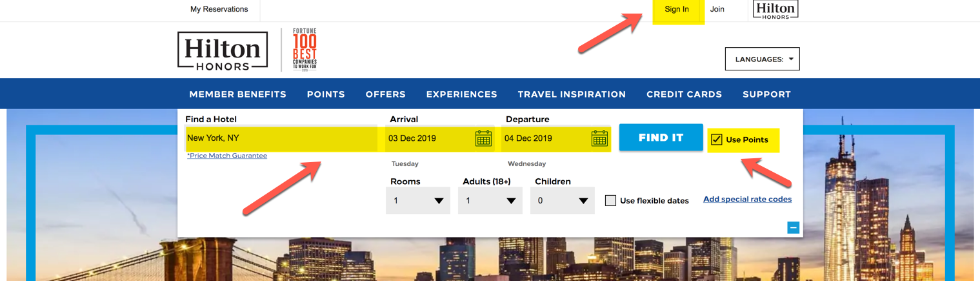Viewport: 980px width, 281px height.
Task: Open the Languages dropdown
Action: point(763,59)
